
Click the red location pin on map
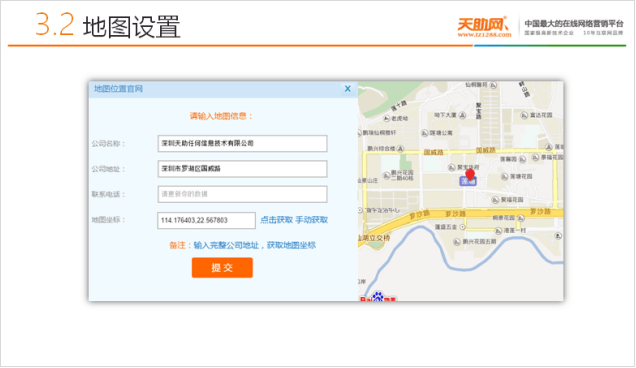(470, 174)
